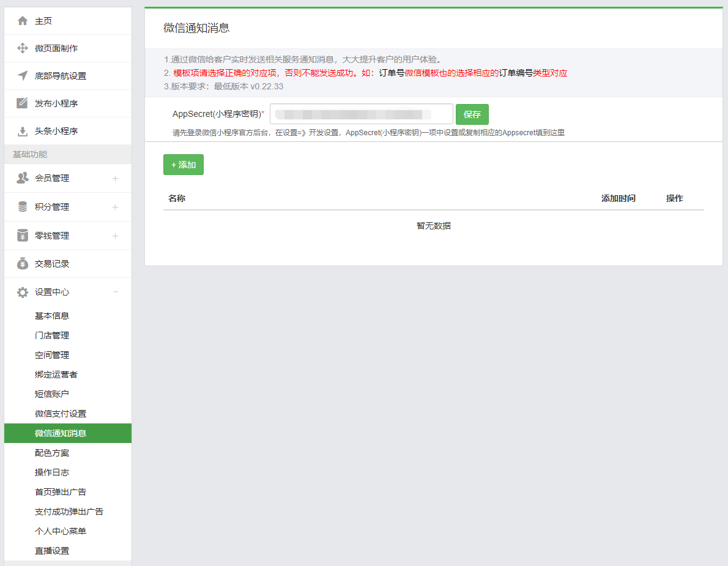Screen dimensions: 728x566
Task: Click the version requirement note v0.22.33
Action: tap(223, 86)
